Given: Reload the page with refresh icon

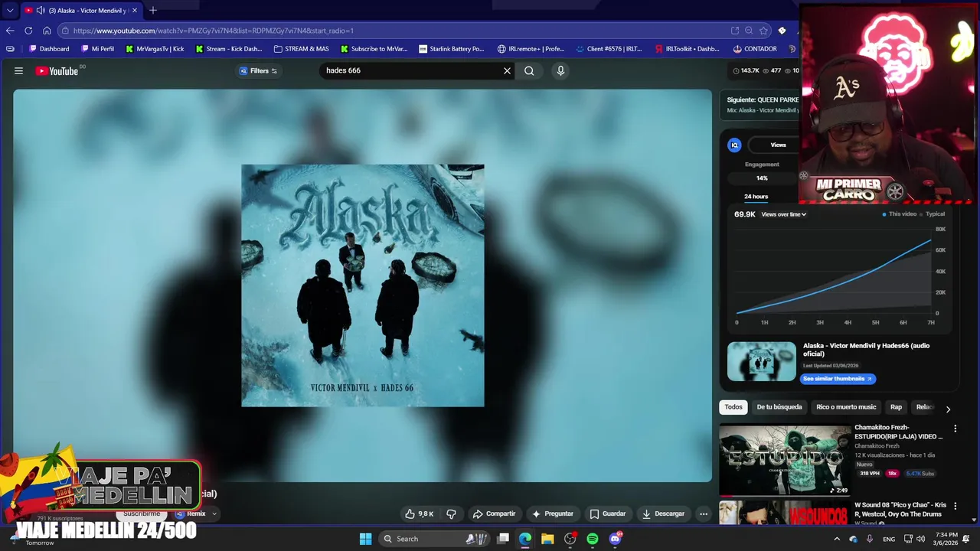Looking at the screenshot, I should [x=28, y=31].
